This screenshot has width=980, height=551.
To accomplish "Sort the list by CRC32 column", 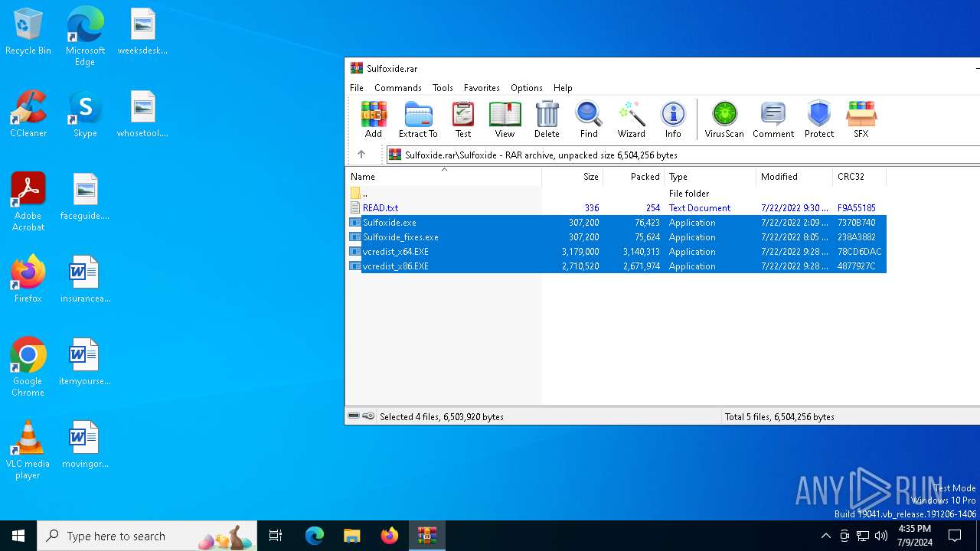I will (x=859, y=177).
